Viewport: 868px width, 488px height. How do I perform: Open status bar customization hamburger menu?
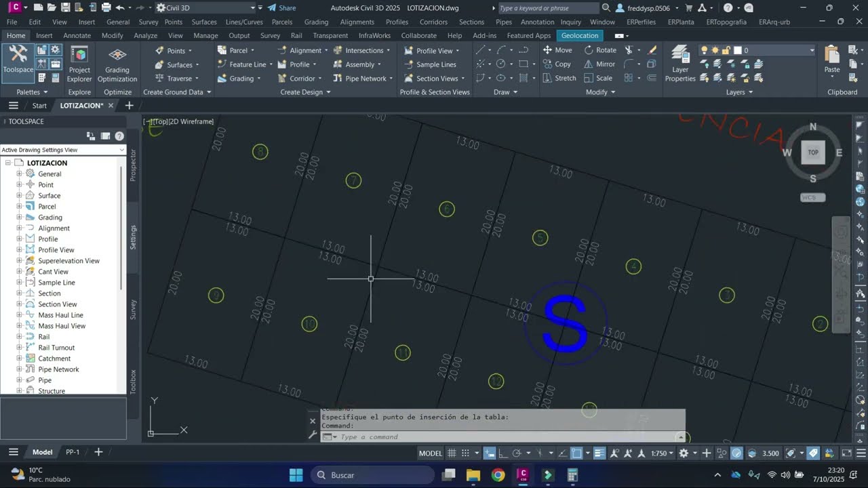coord(860,453)
